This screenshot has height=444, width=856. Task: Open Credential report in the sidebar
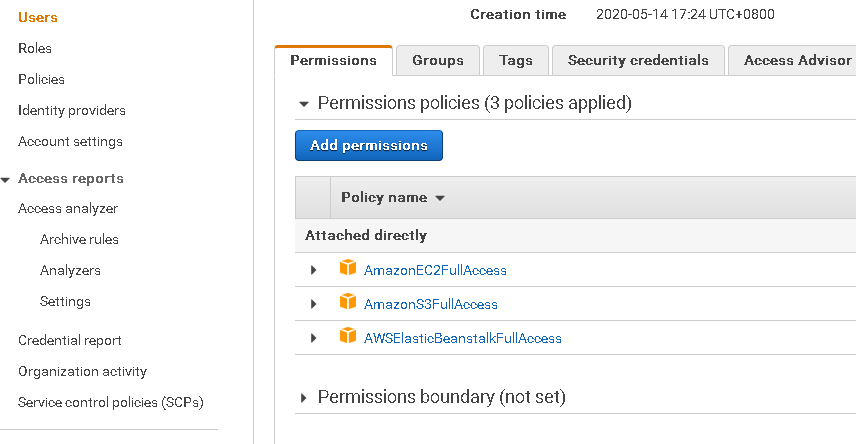click(x=70, y=340)
